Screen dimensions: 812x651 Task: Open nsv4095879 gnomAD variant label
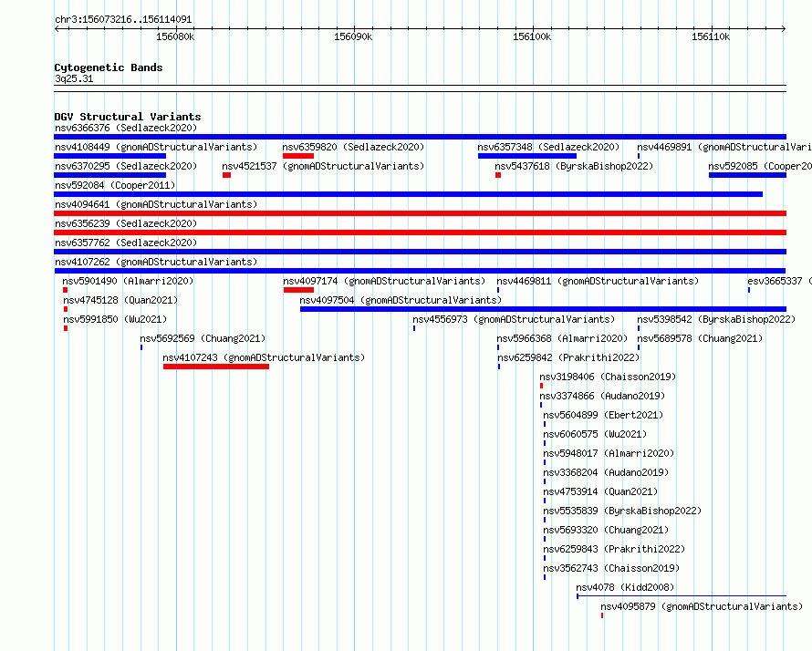(x=702, y=606)
